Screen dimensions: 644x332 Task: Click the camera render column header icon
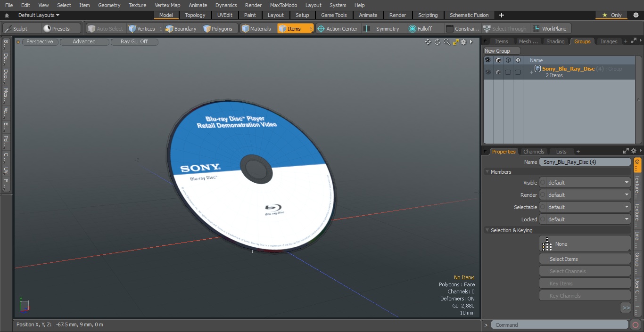(x=498, y=60)
